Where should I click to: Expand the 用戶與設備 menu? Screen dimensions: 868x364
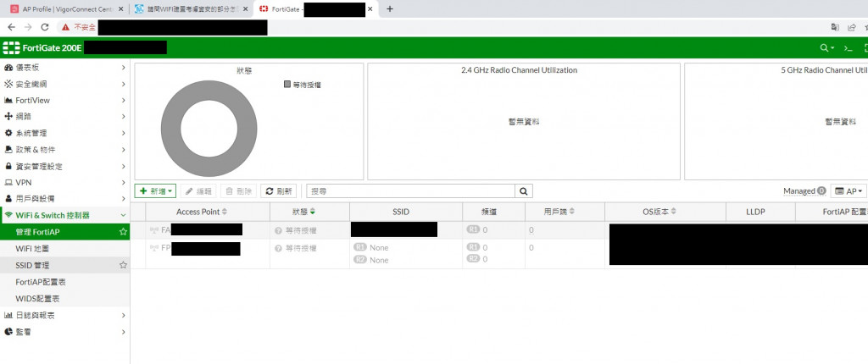(64, 199)
